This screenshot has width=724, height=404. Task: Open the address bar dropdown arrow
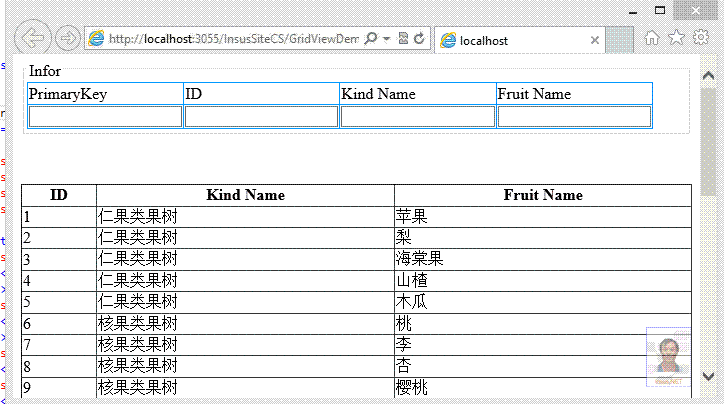point(387,38)
